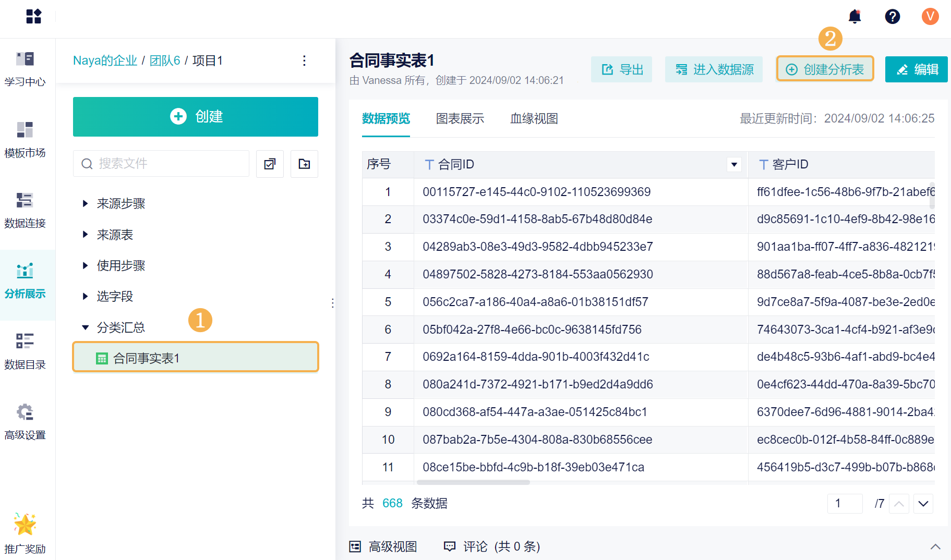Screen dimensions: 951x560
Task: Click the page number input field
Action: click(x=845, y=504)
